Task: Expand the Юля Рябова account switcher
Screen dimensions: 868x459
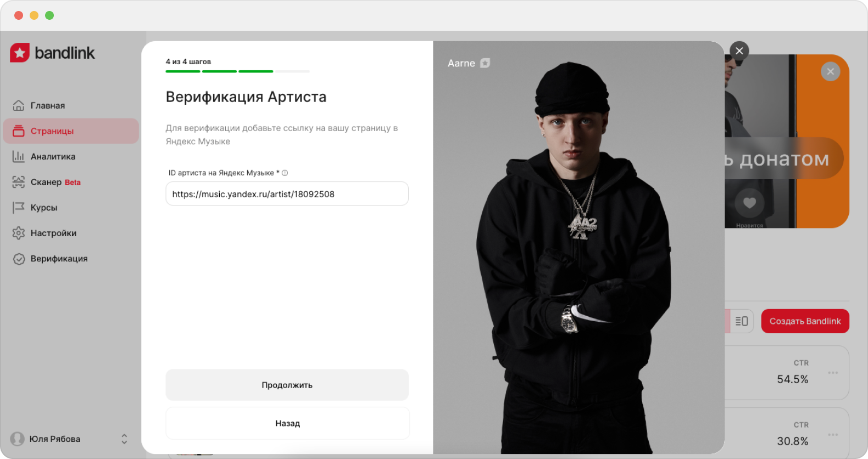Action: tap(124, 439)
